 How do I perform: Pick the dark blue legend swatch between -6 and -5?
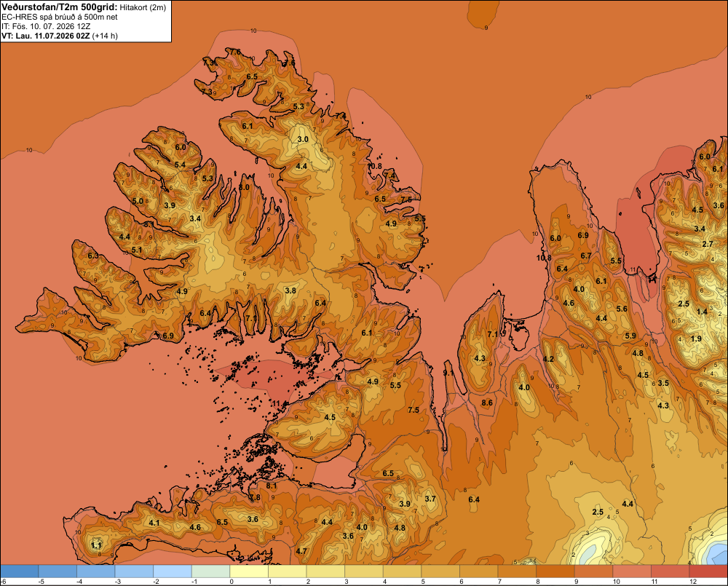pos(20,571)
